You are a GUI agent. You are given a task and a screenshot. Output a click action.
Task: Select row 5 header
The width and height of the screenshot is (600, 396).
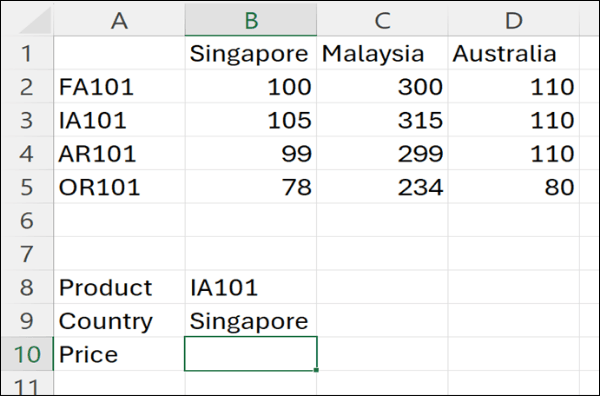click(27, 187)
